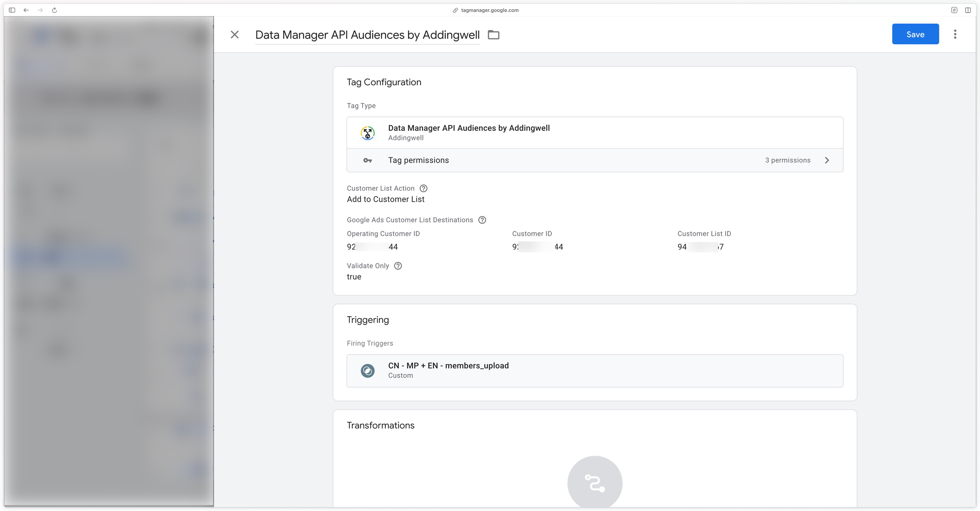Open the folder icon next to tag name
980x511 pixels.
point(493,35)
